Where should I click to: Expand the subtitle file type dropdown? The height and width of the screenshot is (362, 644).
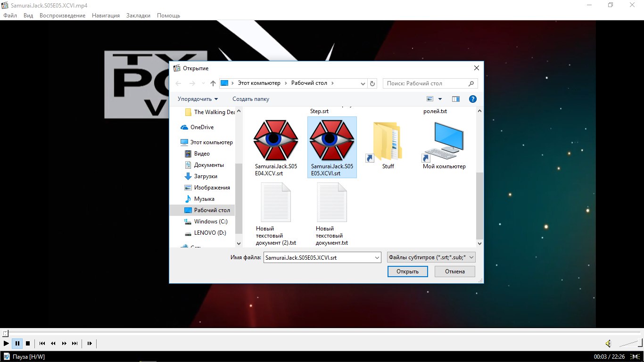tap(431, 257)
